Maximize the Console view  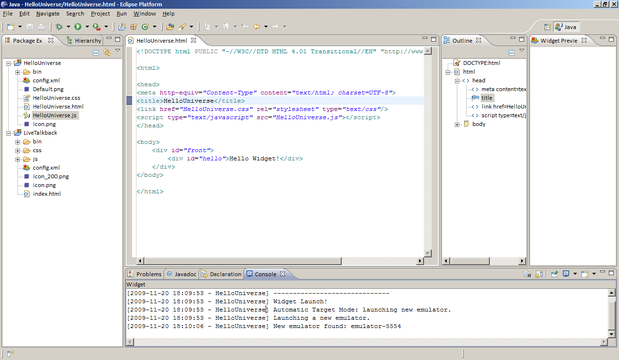coord(611,273)
